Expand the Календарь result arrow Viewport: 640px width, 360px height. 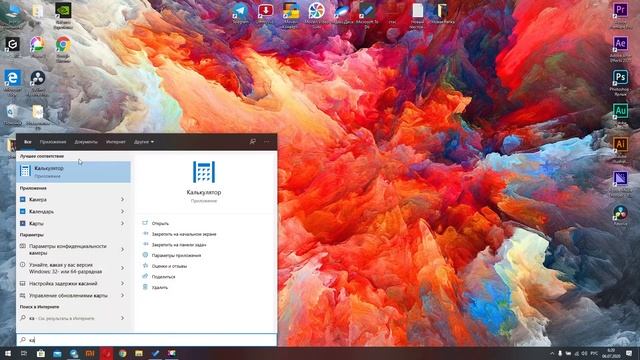tap(122, 211)
